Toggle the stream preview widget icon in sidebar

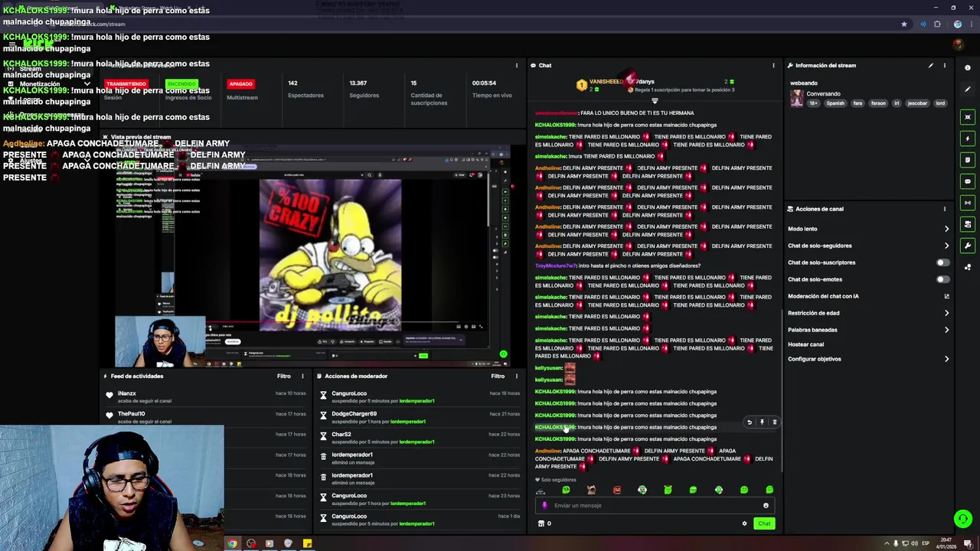(968, 117)
